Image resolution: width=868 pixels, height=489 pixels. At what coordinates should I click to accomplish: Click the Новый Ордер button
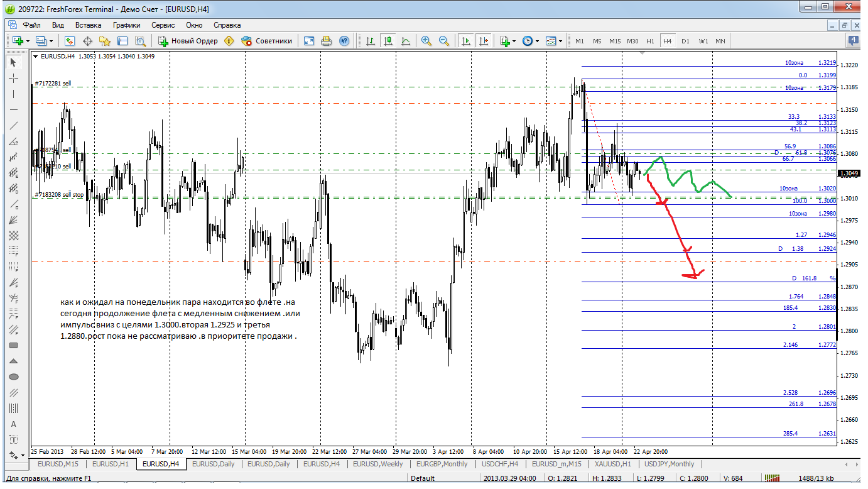(188, 41)
